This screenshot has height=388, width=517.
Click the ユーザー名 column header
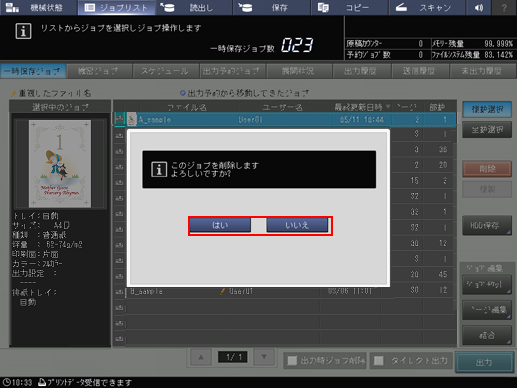click(x=282, y=107)
